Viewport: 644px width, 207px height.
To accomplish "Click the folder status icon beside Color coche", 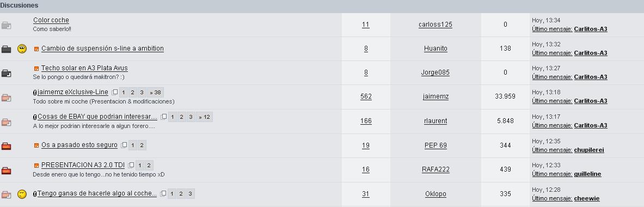I will (x=6, y=26).
